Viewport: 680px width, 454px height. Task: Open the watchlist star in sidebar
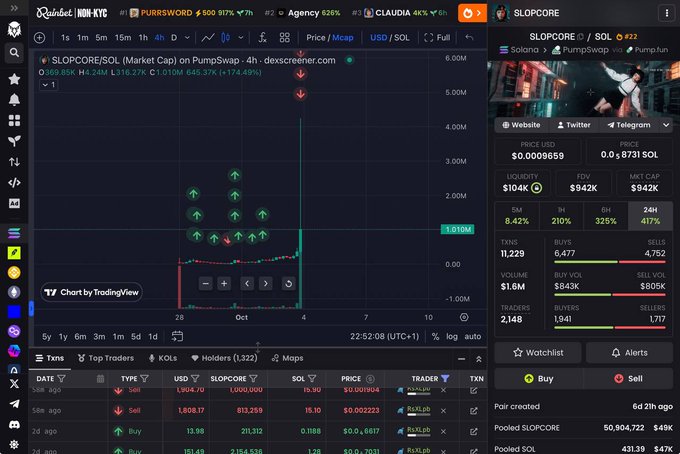click(14, 79)
